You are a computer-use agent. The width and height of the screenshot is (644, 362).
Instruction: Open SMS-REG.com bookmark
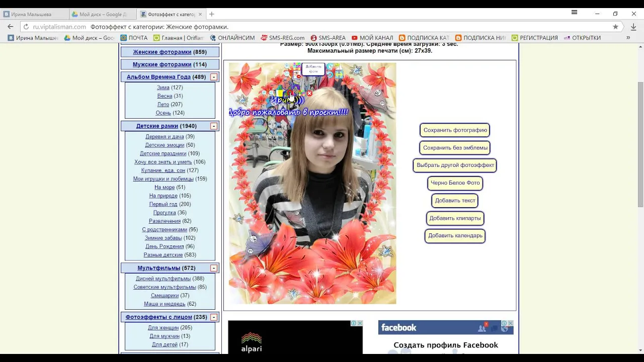[x=282, y=38]
